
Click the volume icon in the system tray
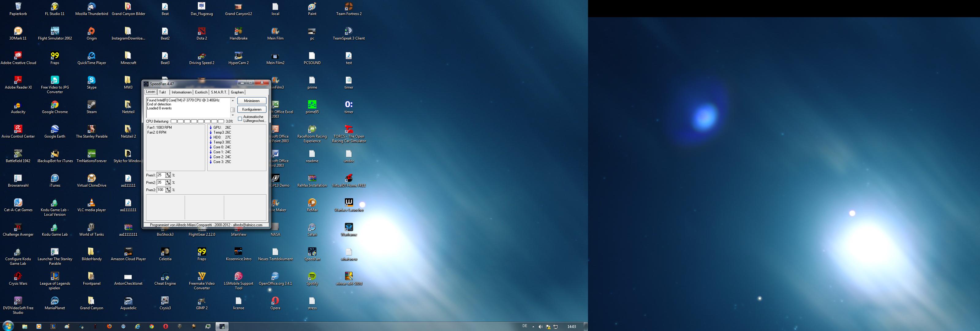(x=540, y=327)
